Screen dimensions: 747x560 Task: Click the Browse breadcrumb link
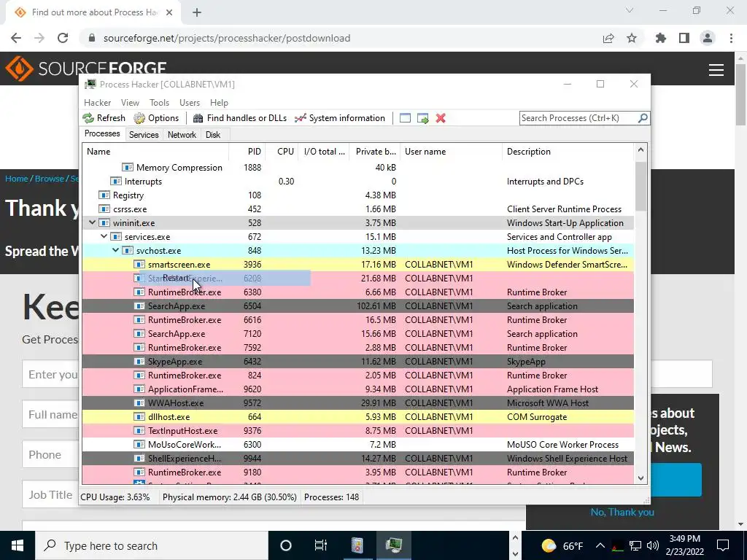click(50, 179)
